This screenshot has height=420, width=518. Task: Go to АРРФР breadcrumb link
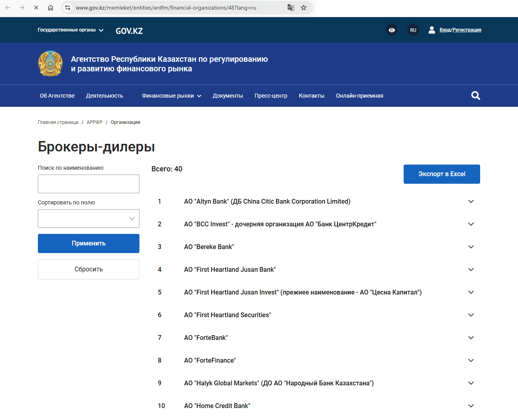click(94, 122)
